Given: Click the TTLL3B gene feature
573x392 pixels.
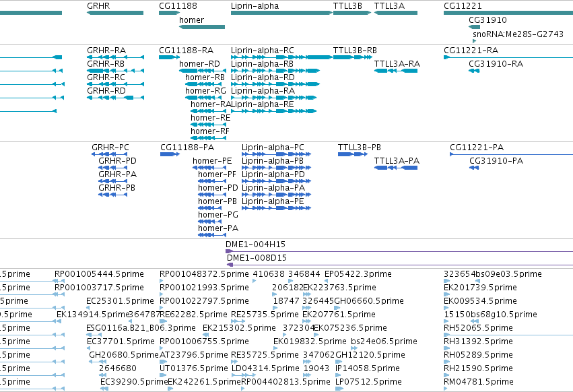Looking at the screenshot, I should pos(352,13).
